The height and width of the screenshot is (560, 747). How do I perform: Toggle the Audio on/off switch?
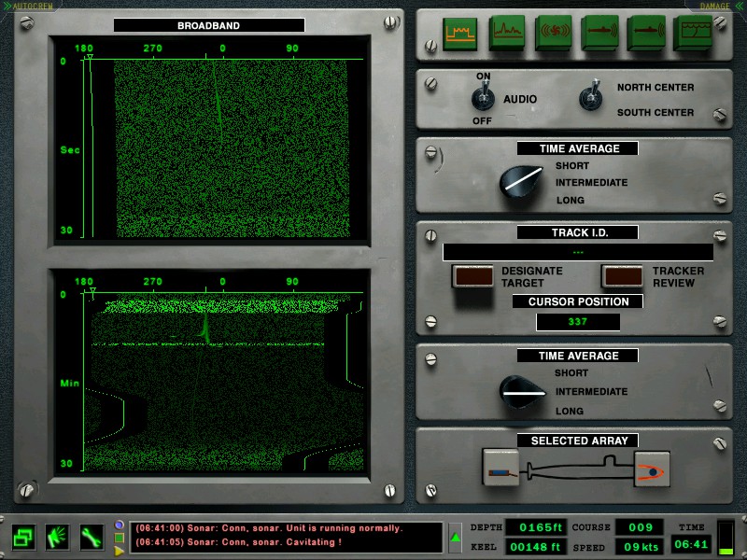click(483, 97)
